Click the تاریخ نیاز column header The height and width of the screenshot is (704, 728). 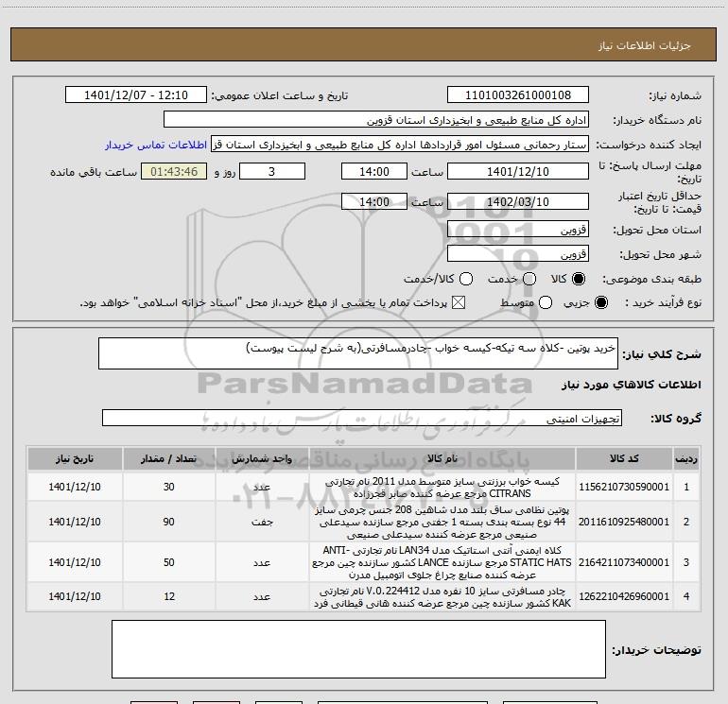(75, 458)
